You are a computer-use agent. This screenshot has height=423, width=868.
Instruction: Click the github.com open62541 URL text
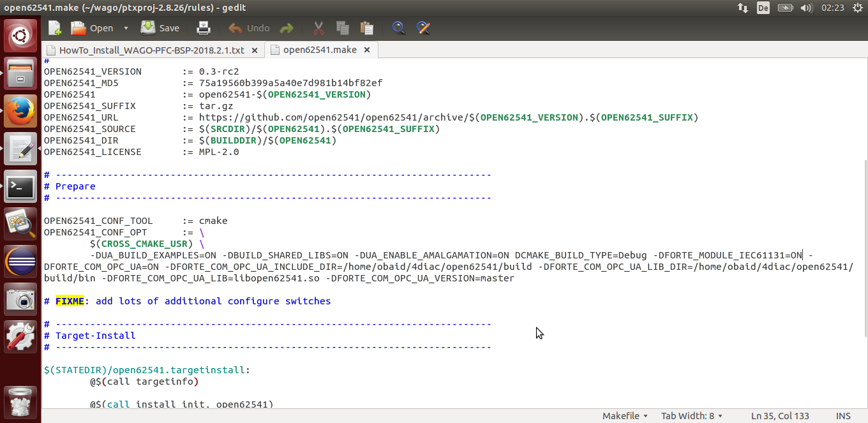(449, 117)
